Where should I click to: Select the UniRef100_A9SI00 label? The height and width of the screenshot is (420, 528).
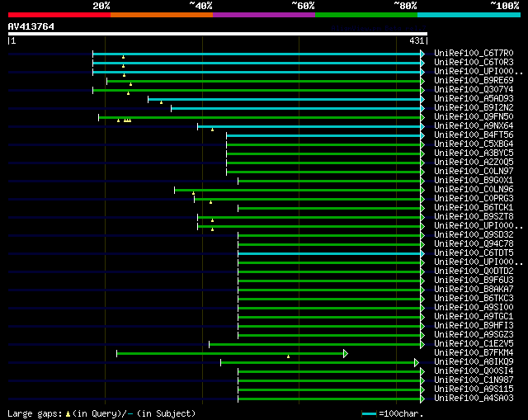(x=474, y=308)
